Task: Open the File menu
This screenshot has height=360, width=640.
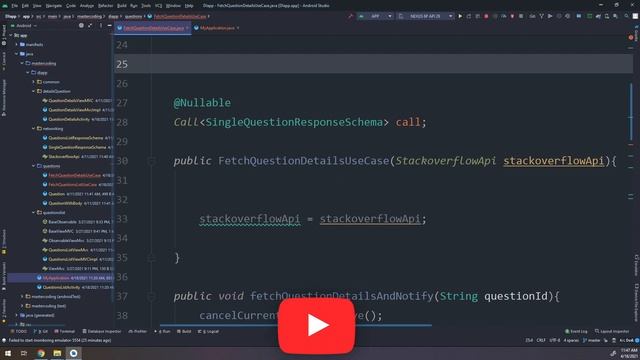Action: 15,6
